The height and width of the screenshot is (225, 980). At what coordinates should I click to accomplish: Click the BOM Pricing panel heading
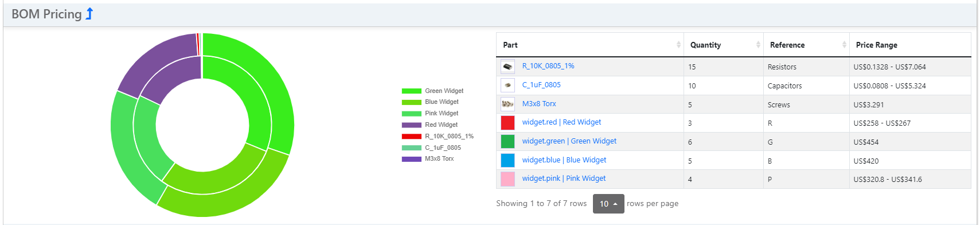(46, 14)
